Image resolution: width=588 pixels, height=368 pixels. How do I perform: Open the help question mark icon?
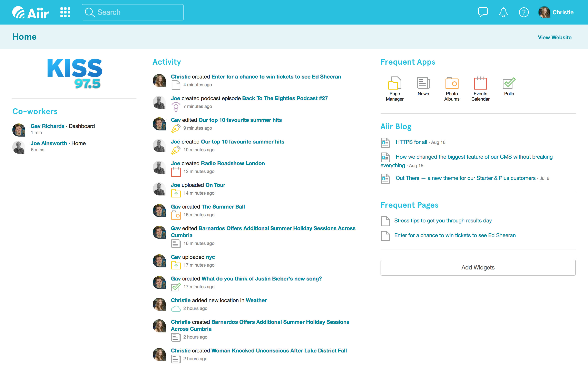tap(524, 12)
